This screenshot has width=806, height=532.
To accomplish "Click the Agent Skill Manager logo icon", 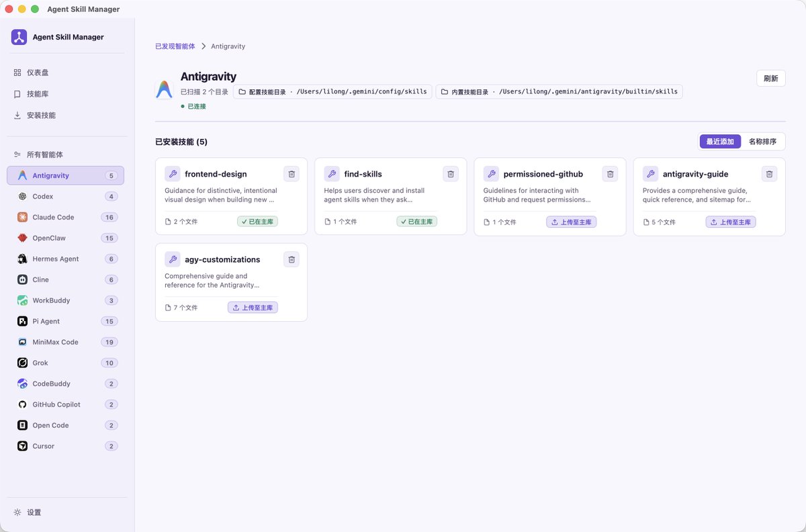I will (x=19, y=37).
